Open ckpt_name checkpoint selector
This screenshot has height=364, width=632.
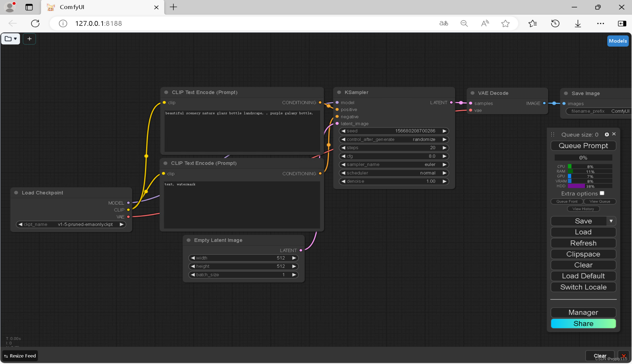71,224
